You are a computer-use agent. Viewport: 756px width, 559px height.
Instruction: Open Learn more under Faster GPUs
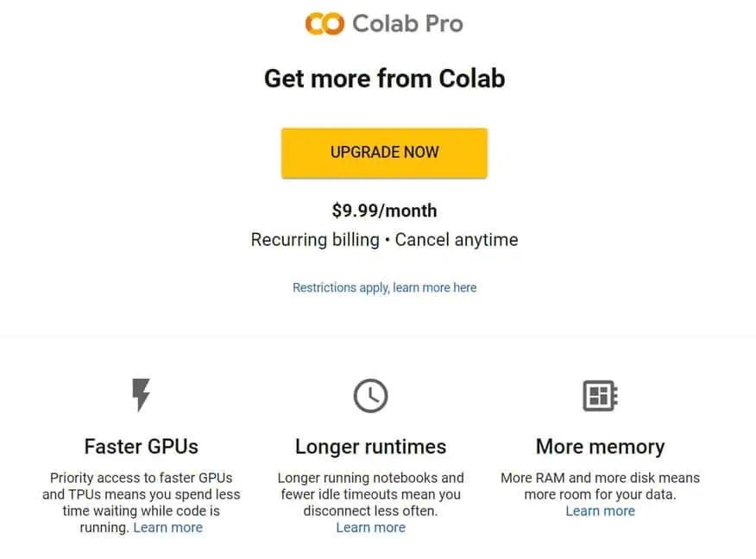click(x=167, y=528)
